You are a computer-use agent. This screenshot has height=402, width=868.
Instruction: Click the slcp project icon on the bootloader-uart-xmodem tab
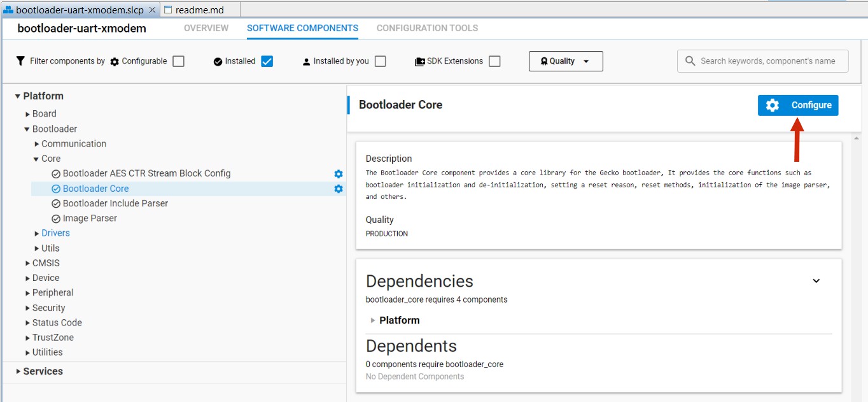[10, 10]
